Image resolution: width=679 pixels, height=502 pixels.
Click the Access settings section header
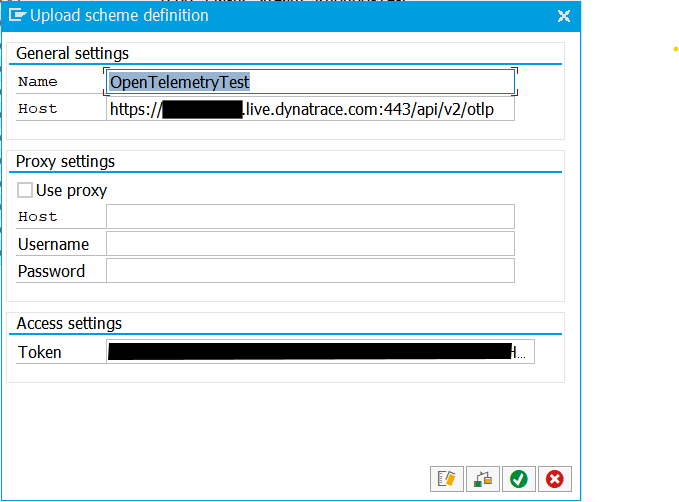click(x=69, y=323)
